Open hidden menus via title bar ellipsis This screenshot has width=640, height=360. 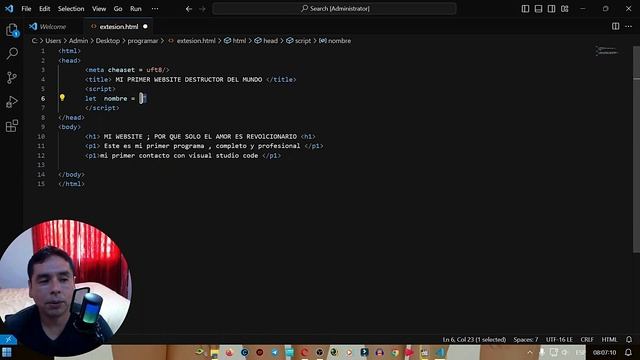(x=155, y=9)
